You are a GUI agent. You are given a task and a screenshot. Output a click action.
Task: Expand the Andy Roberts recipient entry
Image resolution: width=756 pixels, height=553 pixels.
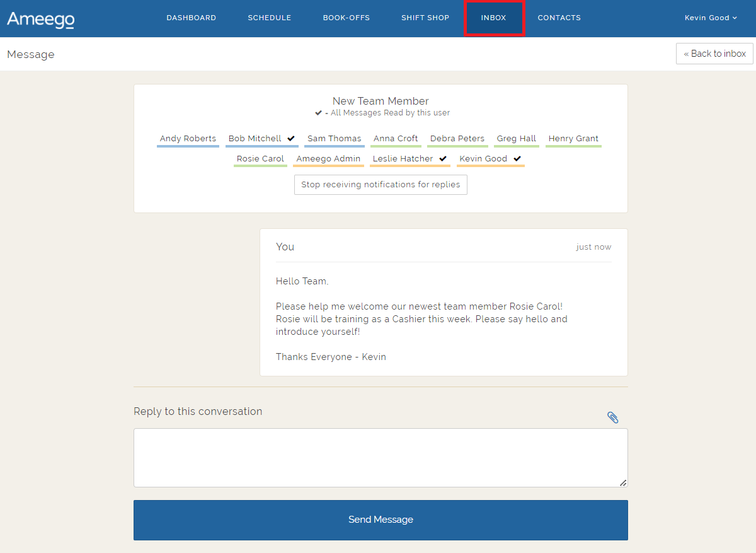[188, 137]
